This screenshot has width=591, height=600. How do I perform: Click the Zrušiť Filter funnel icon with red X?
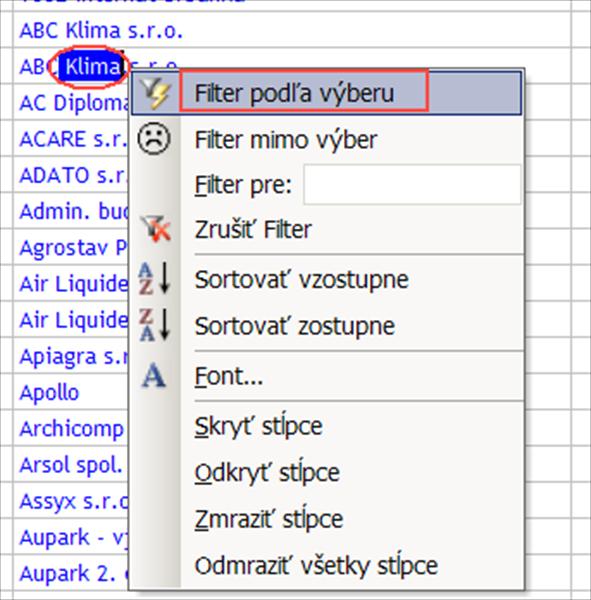pyautogui.click(x=155, y=229)
